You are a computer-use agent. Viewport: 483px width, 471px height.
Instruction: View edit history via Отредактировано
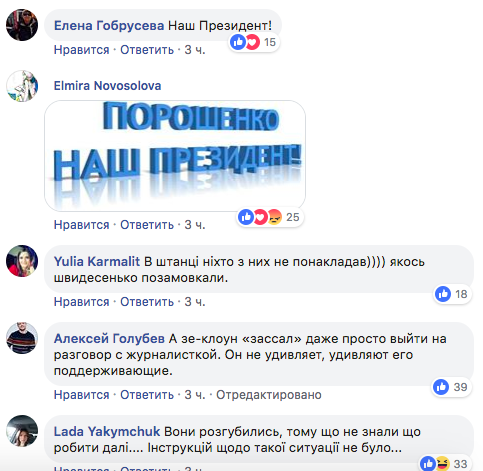(269, 395)
